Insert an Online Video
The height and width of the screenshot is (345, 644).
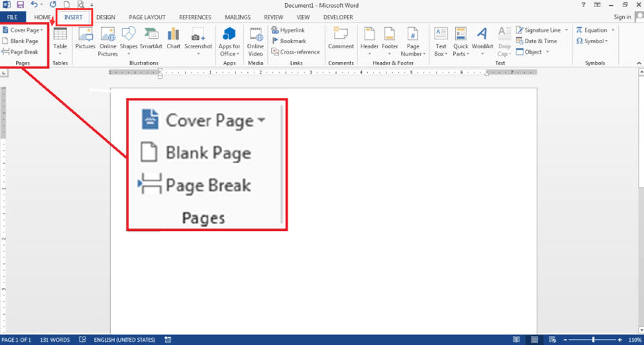[256, 40]
